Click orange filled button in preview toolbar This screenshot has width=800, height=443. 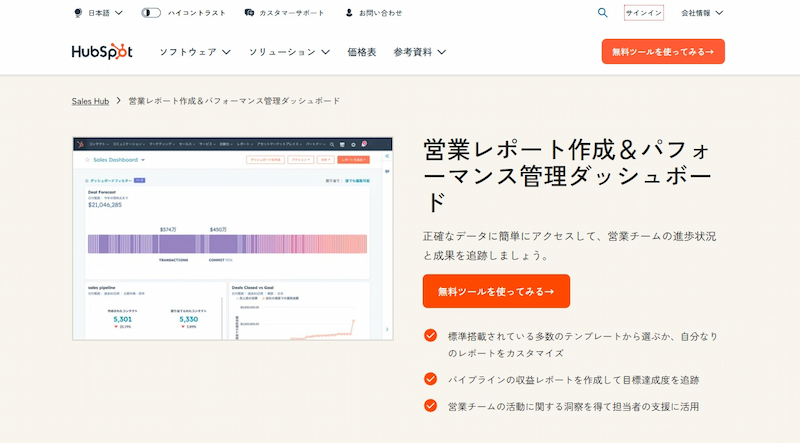354,160
